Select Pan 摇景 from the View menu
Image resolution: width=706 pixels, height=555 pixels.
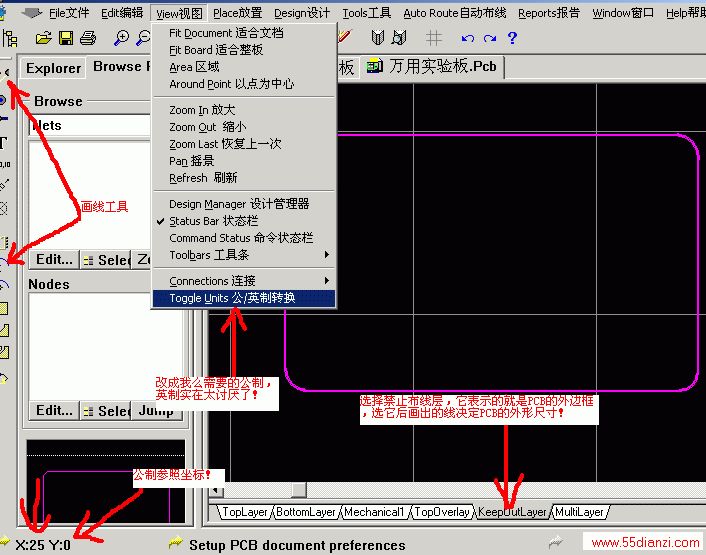click(244, 161)
